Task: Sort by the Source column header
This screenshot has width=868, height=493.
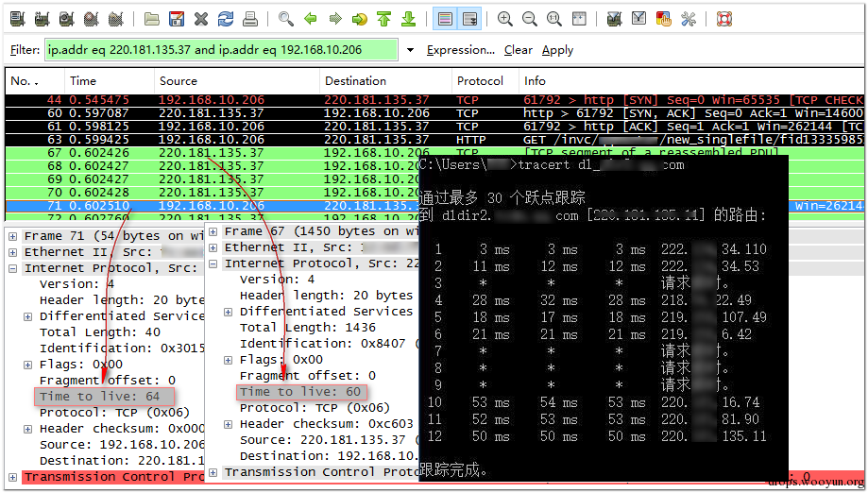Action: (x=179, y=81)
